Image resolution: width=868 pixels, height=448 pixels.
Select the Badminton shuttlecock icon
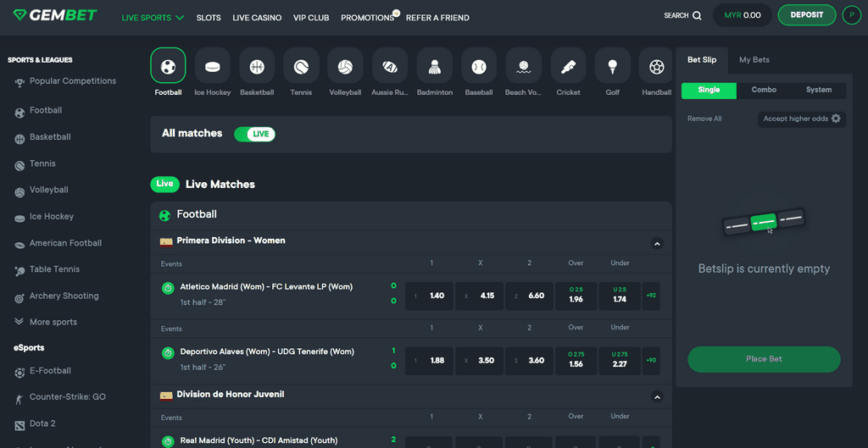click(435, 66)
